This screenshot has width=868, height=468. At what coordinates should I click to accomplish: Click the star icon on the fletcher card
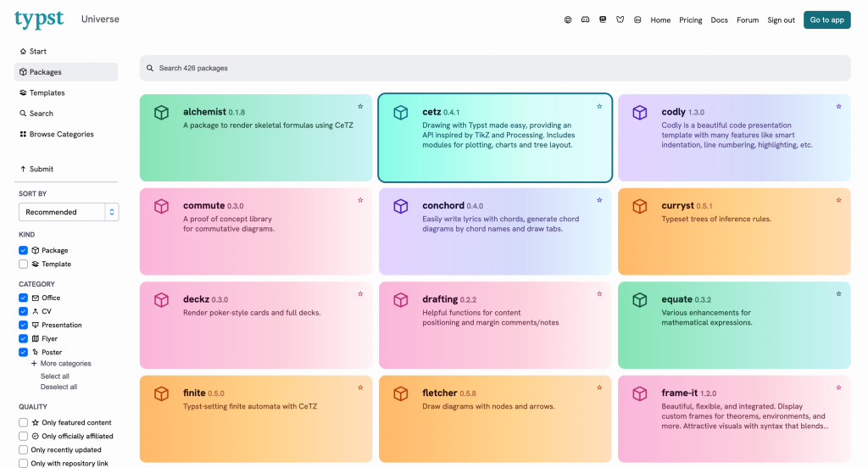pos(599,387)
